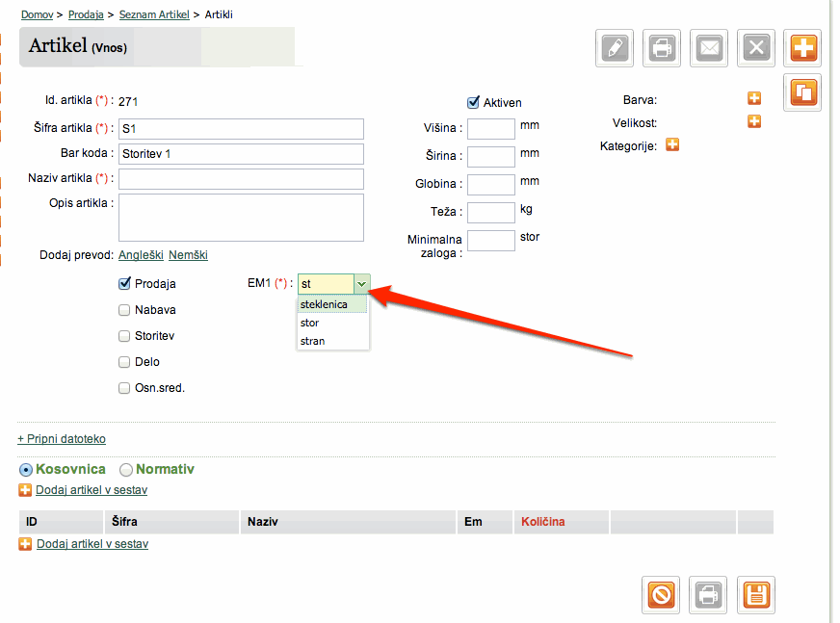Enable the Nabava checkbox
Screen dimensions: 840x623
coord(124,310)
